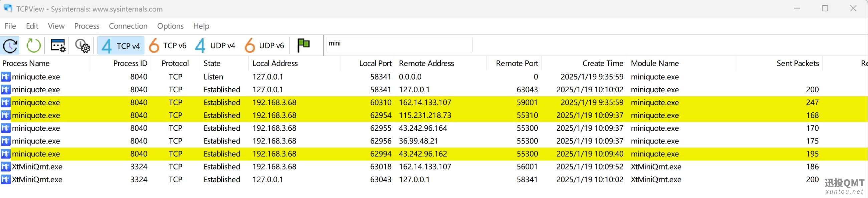This screenshot has height=198, width=868.
Task: Close the TCPView window
Action: pyautogui.click(x=853, y=8)
